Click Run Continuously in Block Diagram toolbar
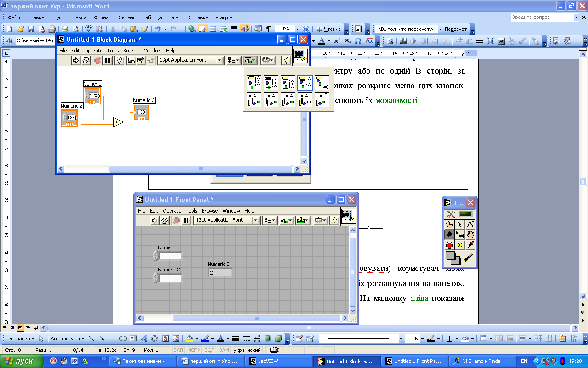 point(86,60)
